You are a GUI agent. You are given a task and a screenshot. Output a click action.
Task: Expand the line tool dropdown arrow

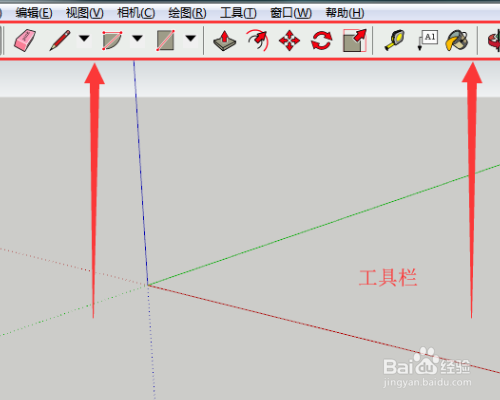[84, 38]
